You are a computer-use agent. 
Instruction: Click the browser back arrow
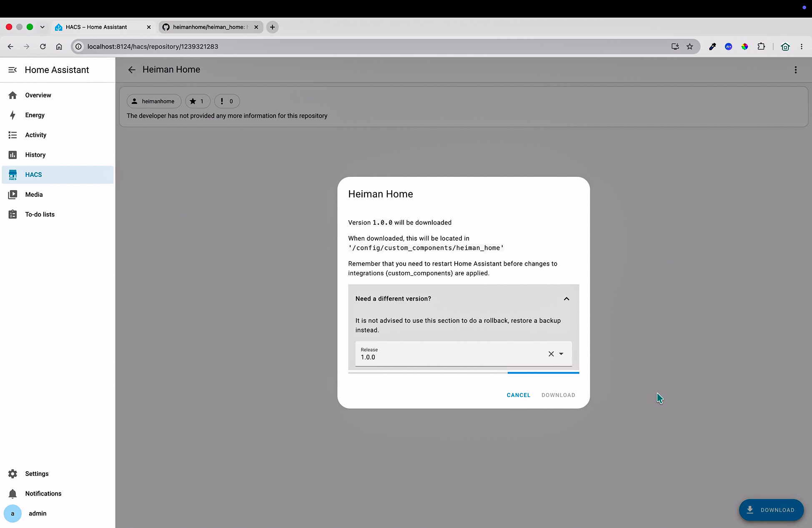[10, 47]
